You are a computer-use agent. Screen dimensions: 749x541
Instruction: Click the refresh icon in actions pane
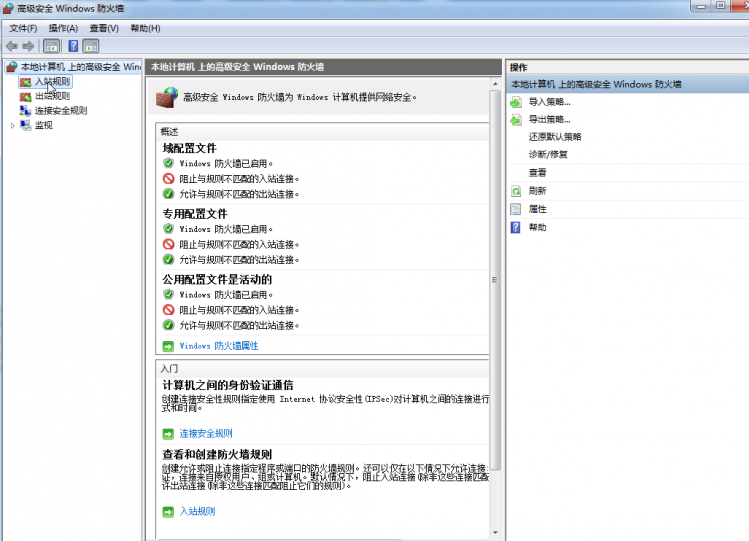[516, 191]
